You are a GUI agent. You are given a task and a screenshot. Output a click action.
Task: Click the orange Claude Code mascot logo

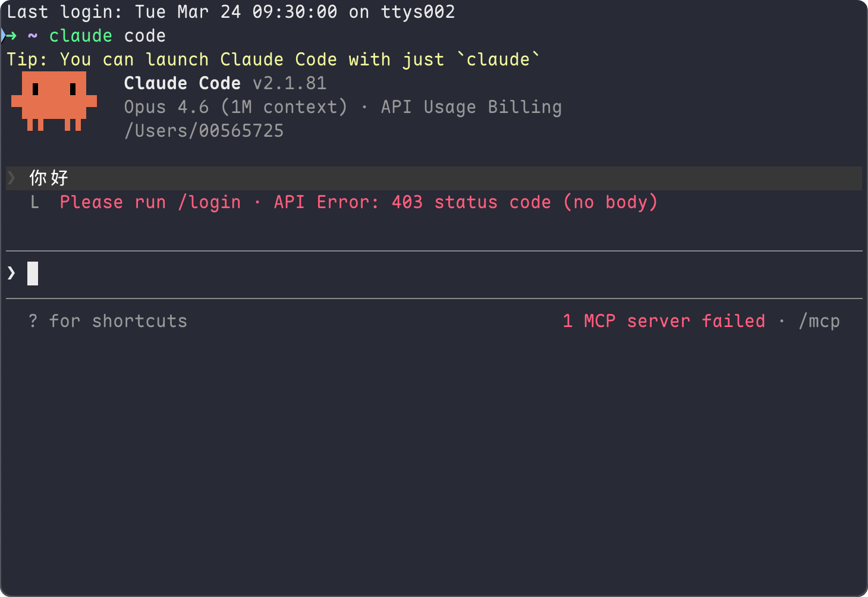54,101
